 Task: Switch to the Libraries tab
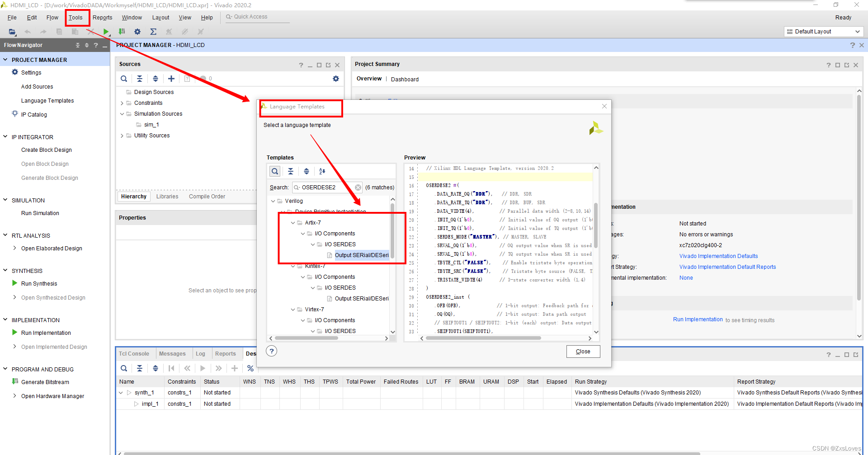[x=167, y=197]
